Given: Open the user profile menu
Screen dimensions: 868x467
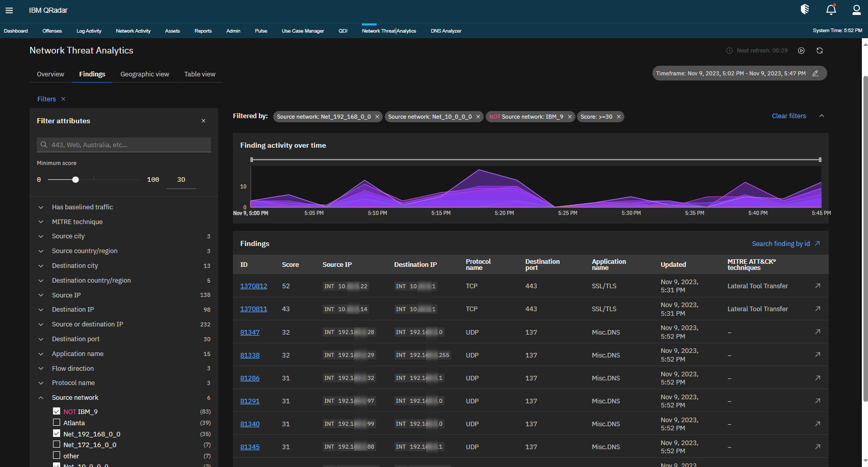Looking at the screenshot, I should point(857,10).
